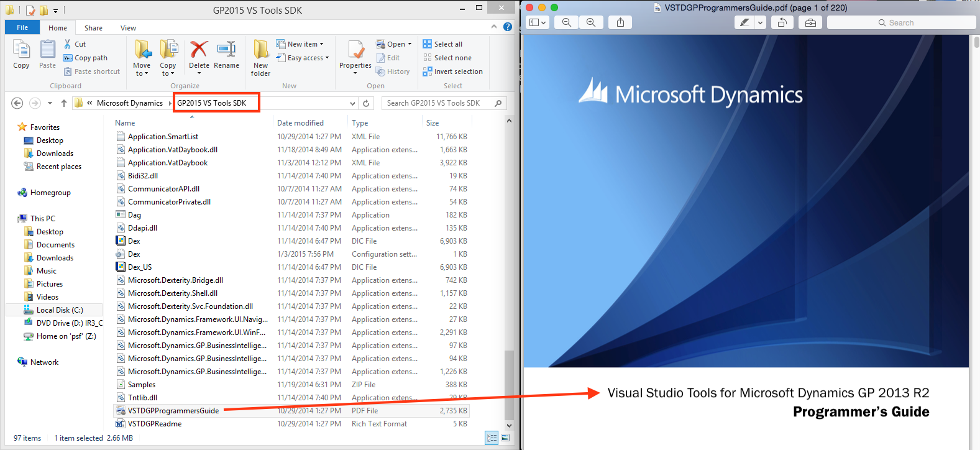Click the Copy icon in the Clipboard group
Image resolution: width=980 pixels, height=450 pixels.
(21, 55)
